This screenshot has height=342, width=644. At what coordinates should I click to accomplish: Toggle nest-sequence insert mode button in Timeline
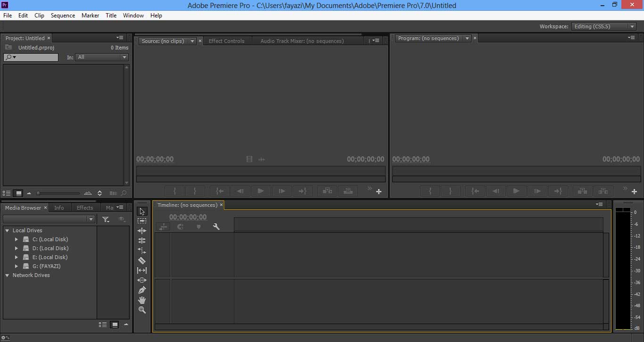point(163,227)
